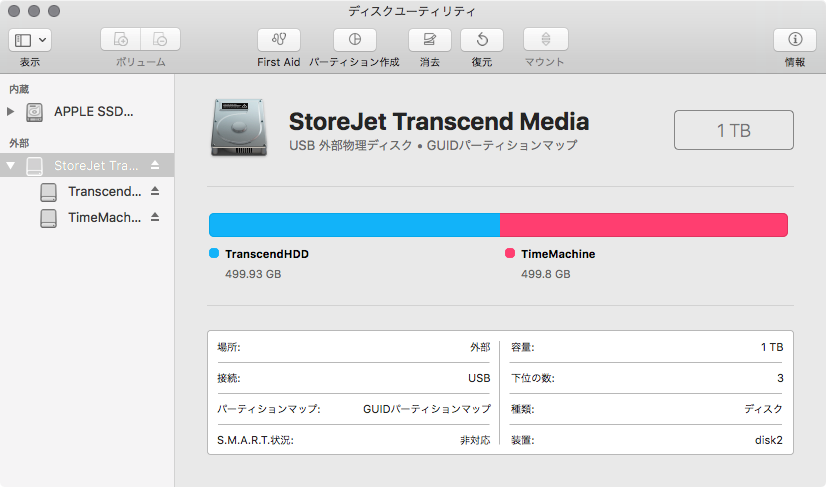Open the 表示 sidebar view dropdown

coord(30,40)
